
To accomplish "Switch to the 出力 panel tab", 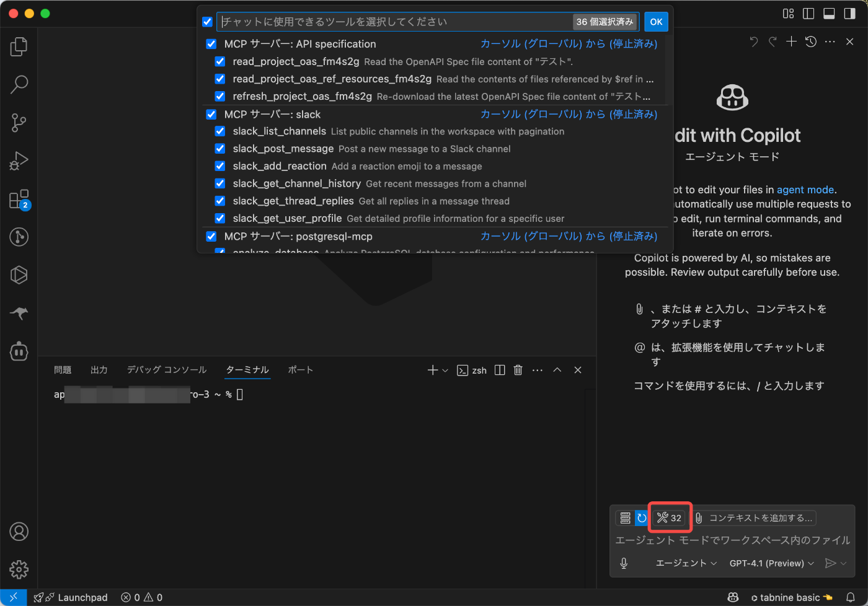I will 99,370.
